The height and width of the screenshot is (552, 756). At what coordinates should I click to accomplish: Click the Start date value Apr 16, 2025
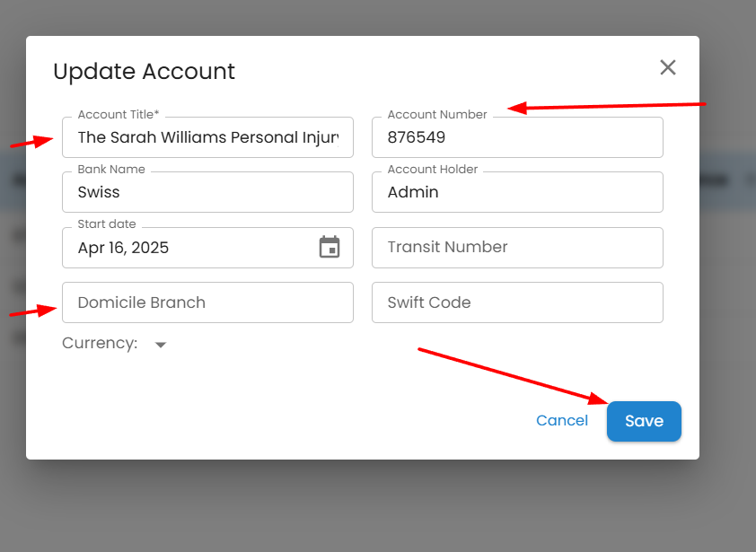[124, 248]
